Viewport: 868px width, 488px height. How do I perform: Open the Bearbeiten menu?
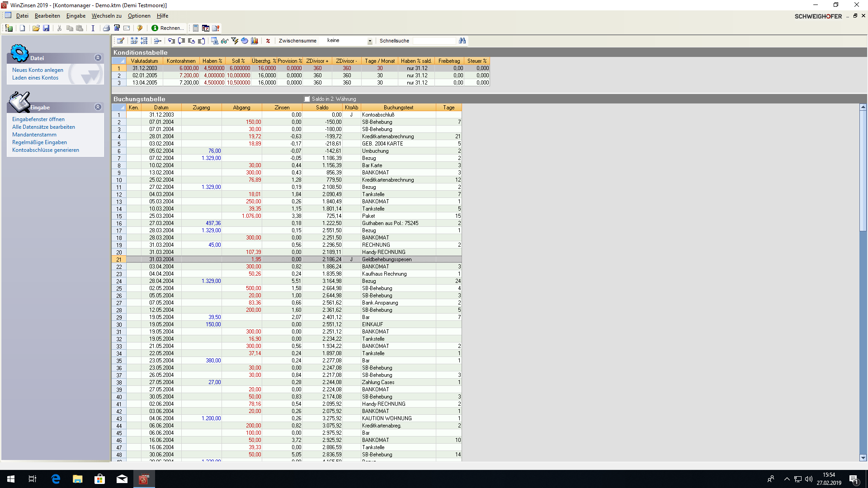(47, 16)
